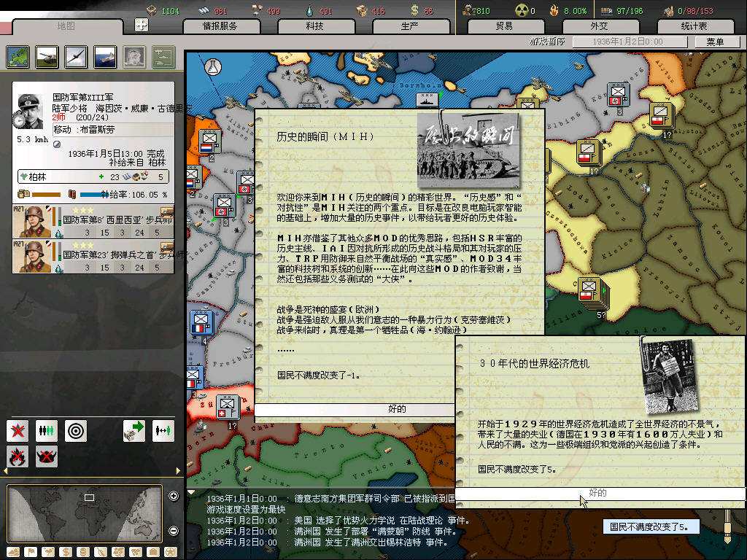This screenshot has height=560, width=747.
Task: Select the 国防军第23'掷弹兵之首' division row
Action: click(93, 256)
